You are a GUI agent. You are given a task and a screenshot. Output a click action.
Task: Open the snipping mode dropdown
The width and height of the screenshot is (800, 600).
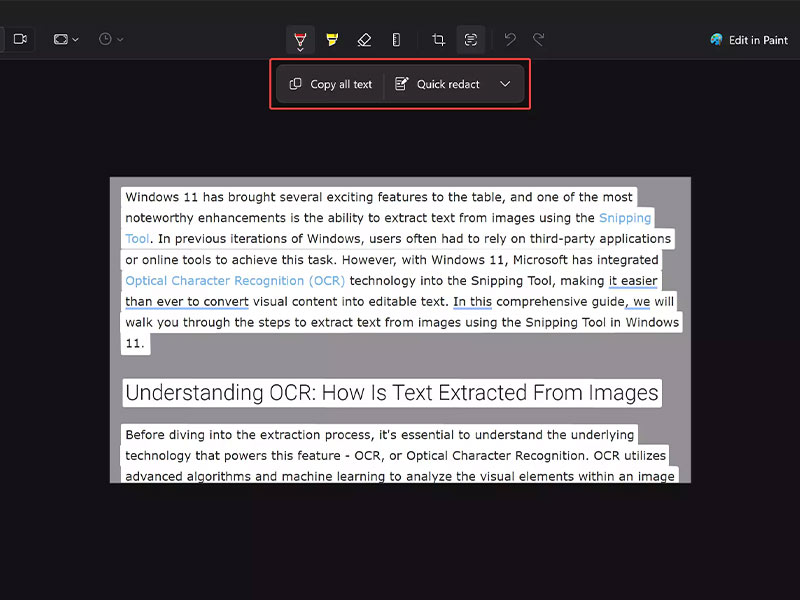[66, 39]
